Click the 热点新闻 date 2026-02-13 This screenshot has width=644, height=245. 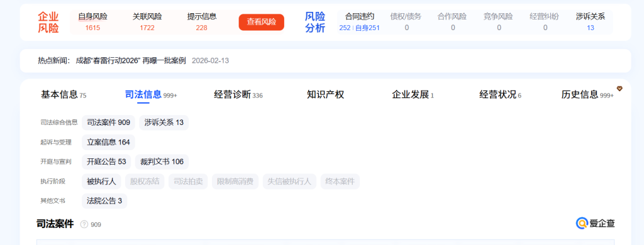210,61
